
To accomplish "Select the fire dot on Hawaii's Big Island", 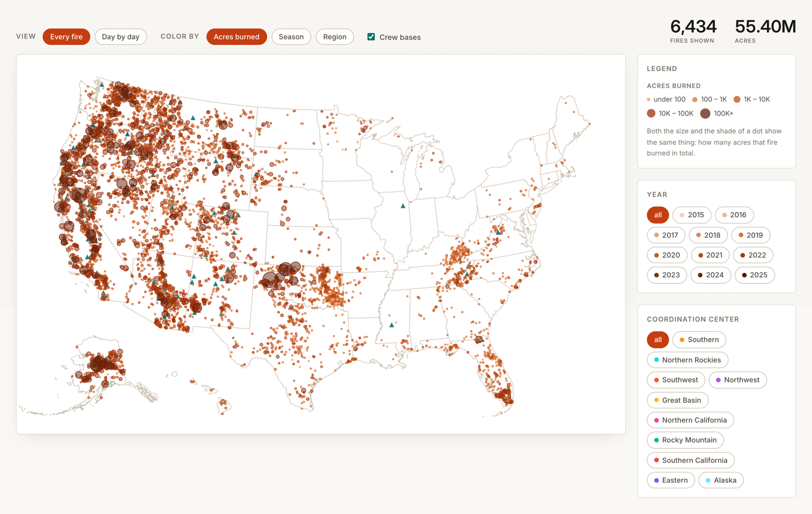I will coord(223,403).
